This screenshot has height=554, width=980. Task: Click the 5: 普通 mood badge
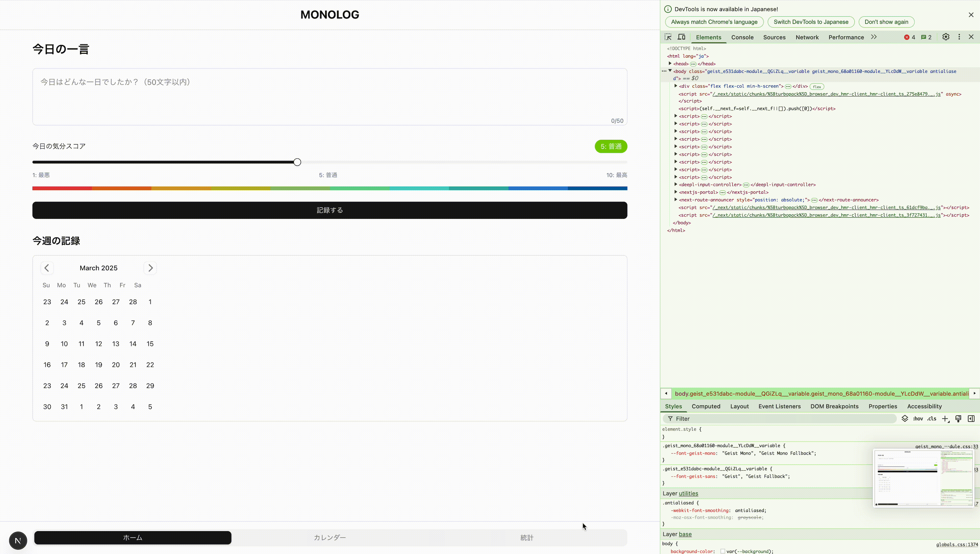611,146
